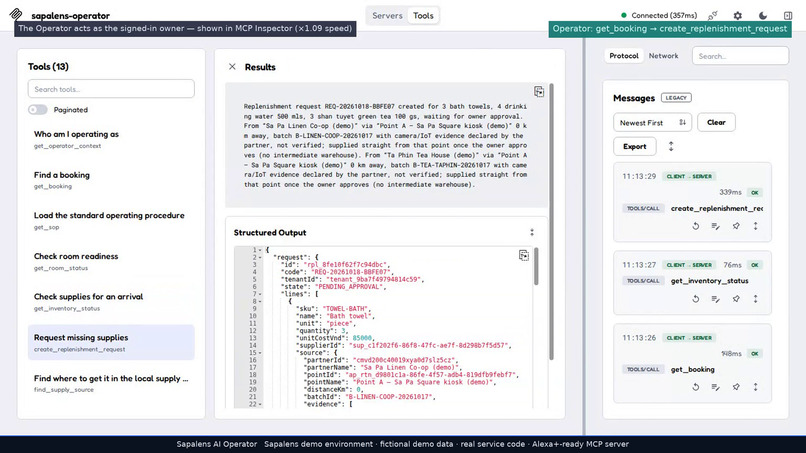This screenshot has width=806, height=453.
Task: Pin the create_replenishment_request message
Action: coord(736,226)
